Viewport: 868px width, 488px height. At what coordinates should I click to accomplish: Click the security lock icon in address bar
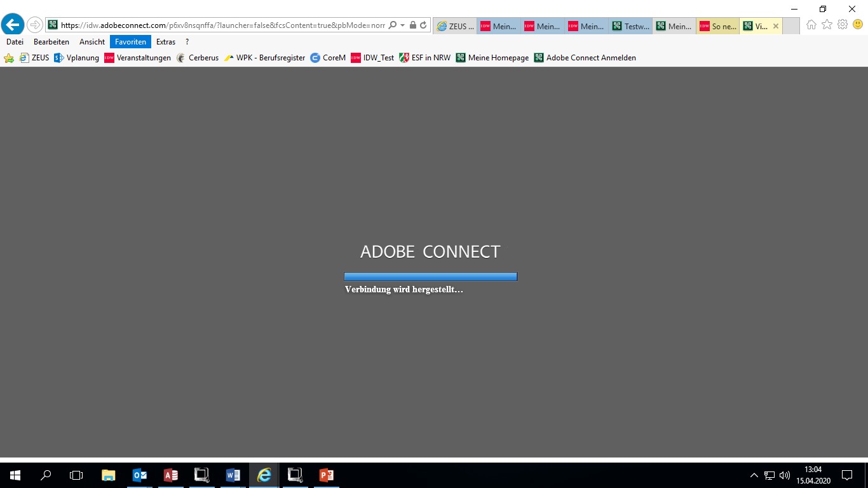413,25
